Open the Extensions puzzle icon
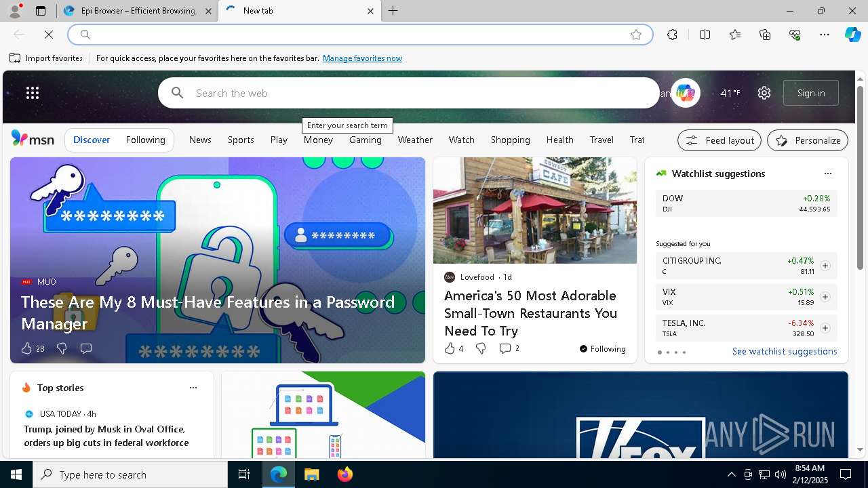868x488 pixels. (672, 35)
